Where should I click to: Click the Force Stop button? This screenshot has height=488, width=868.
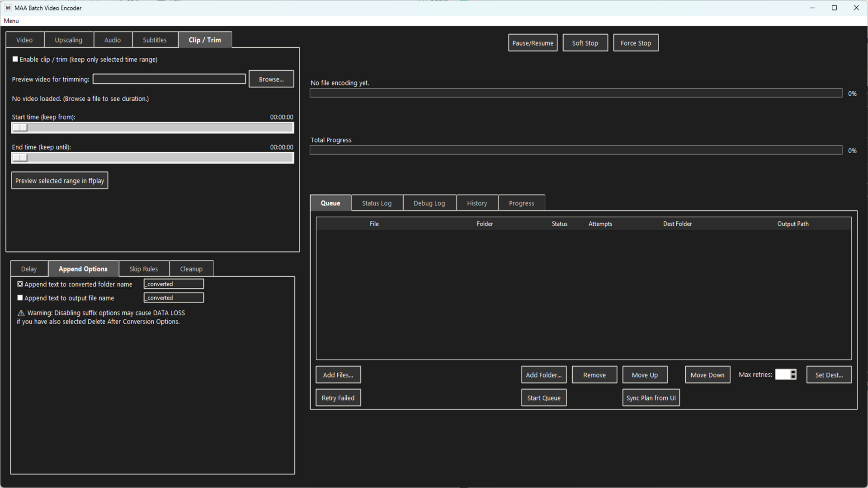pos(636,42)
